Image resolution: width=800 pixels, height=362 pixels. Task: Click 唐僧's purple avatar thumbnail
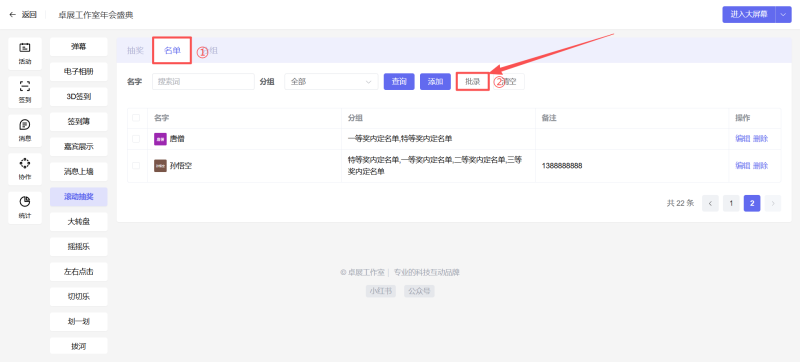[160, 139]
